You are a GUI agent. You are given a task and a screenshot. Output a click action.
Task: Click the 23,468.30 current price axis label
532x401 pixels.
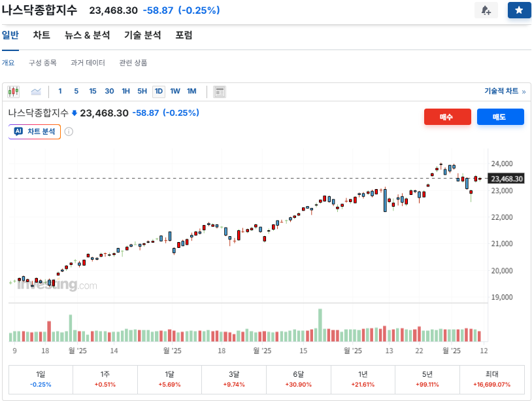(x=507, y=179)
